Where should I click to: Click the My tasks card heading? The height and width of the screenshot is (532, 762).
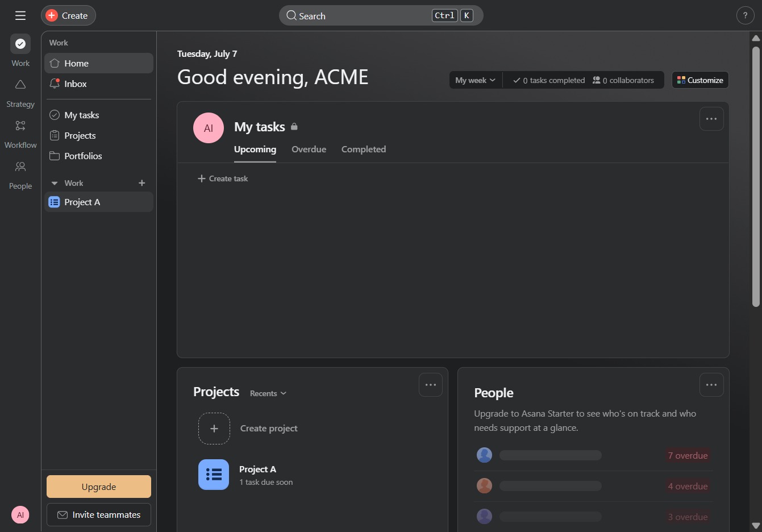click(x=260, y=127)
